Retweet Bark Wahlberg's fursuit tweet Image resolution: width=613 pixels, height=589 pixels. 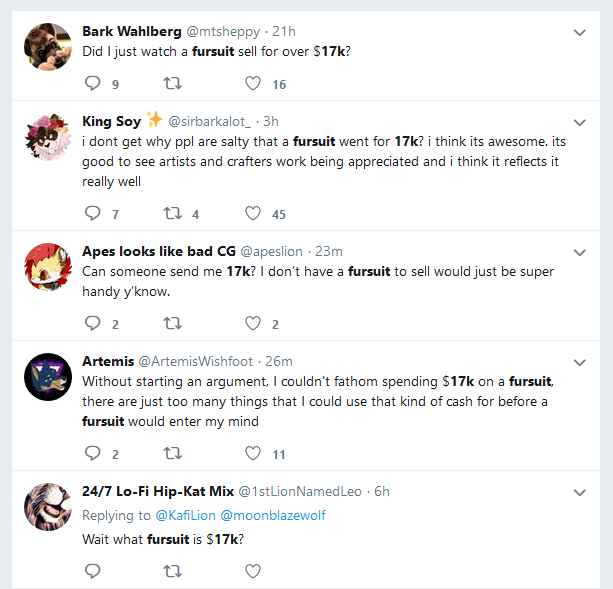(172, 83)
